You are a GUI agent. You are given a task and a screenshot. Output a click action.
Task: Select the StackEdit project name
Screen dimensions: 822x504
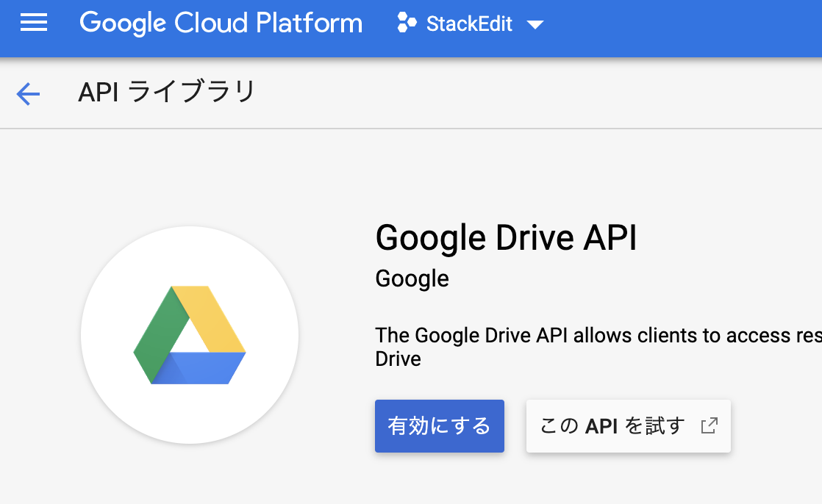pos(469,23)
